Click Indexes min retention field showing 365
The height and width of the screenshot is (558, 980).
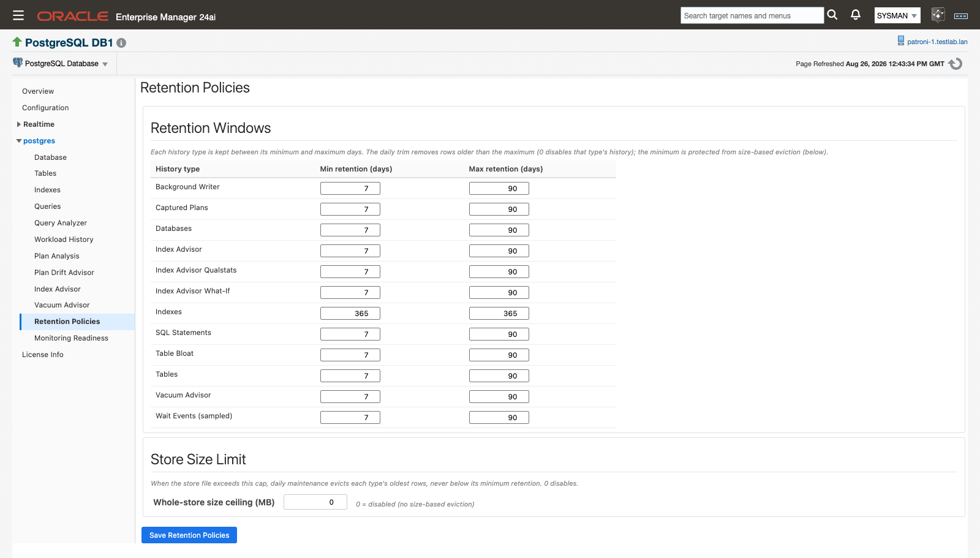coord(350,314)
